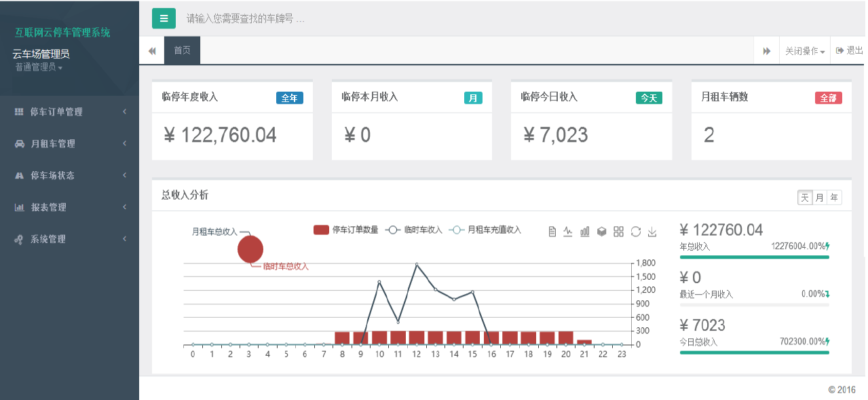Expand chevron on 停车场状态 row

[x=125, y=175]
